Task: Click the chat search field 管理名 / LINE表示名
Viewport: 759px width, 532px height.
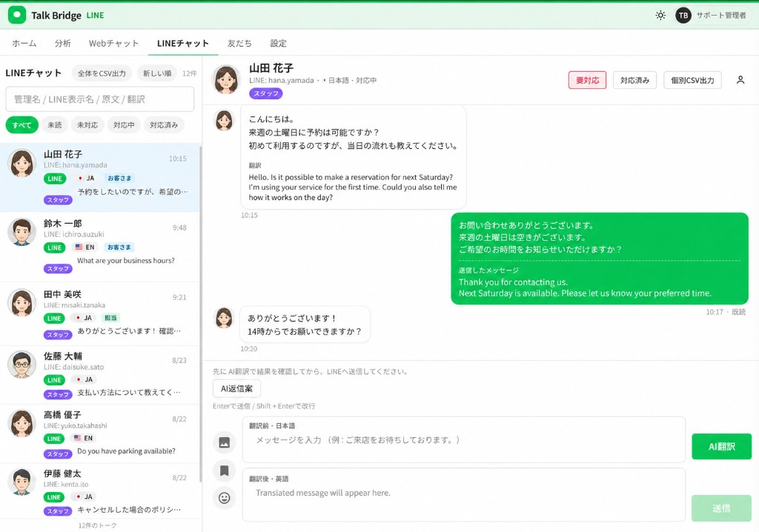Action: pyautogui.click(x=100, y=99)
